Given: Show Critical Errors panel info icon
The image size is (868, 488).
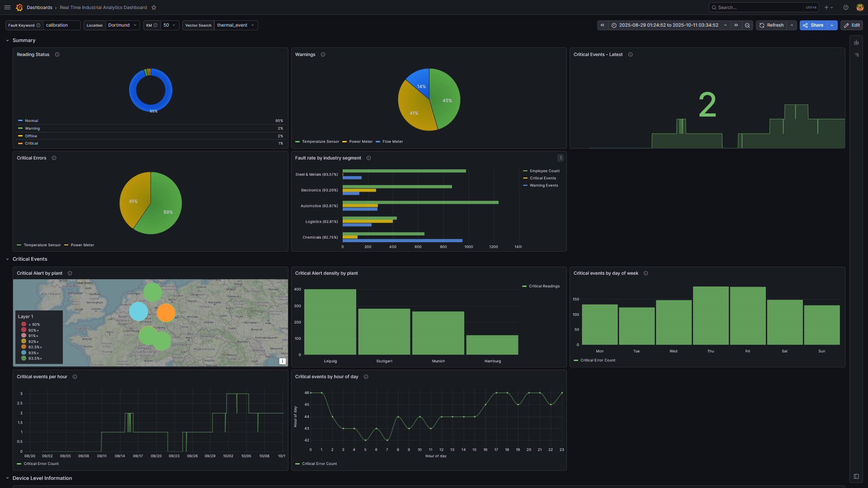Looking at the screenshot, I should [54, 158].
